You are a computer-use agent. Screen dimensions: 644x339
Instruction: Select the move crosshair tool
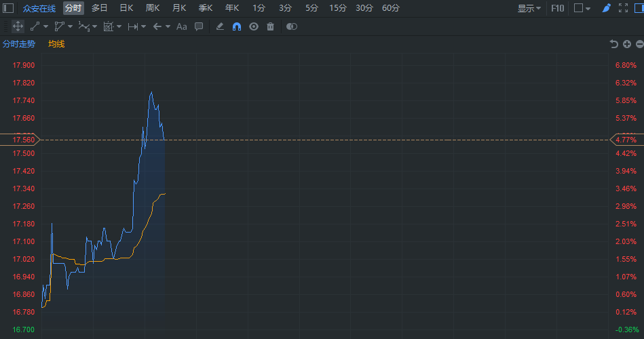(x=18, y=26)
